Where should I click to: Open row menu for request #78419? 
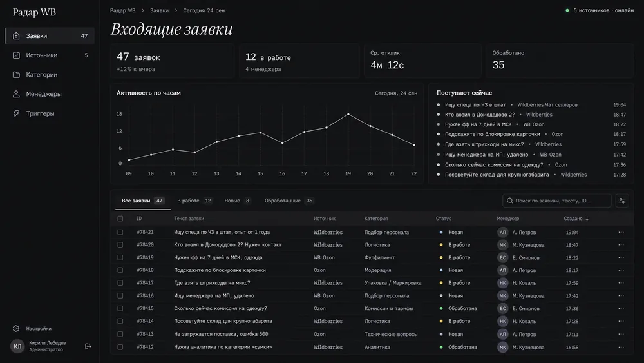point(621,257)
